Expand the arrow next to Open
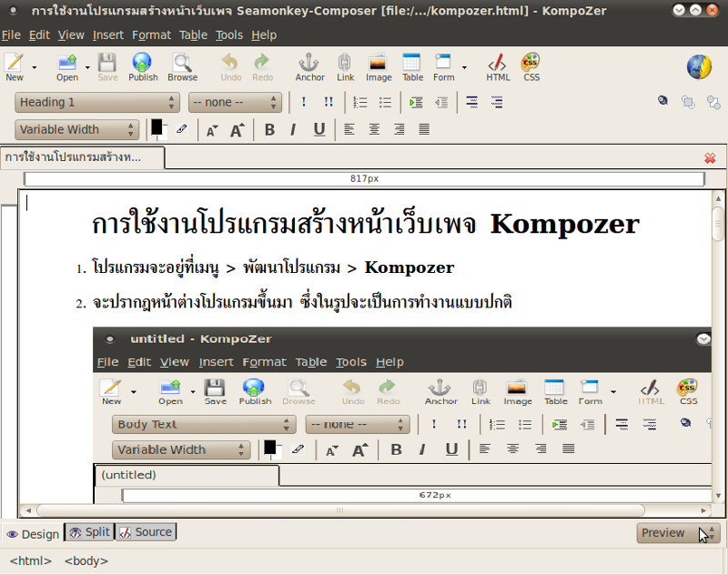Screen dimensions: 728x575 (87, 67)
